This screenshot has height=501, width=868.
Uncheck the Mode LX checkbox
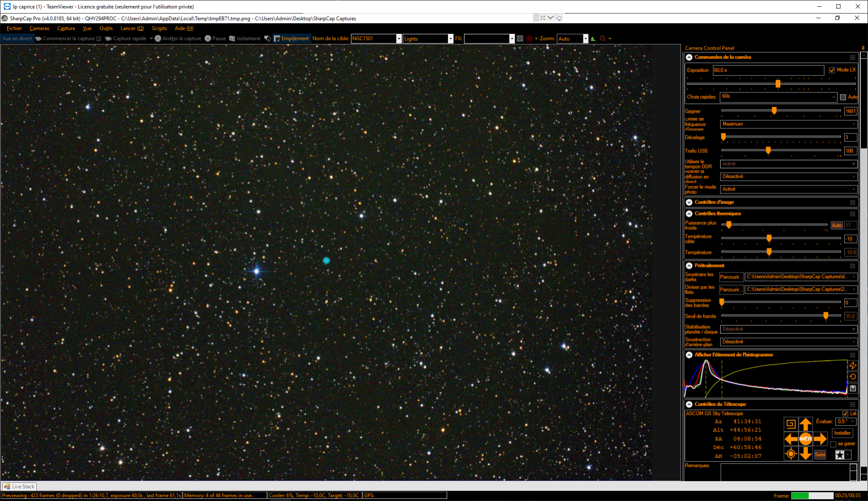coord(832,70)
